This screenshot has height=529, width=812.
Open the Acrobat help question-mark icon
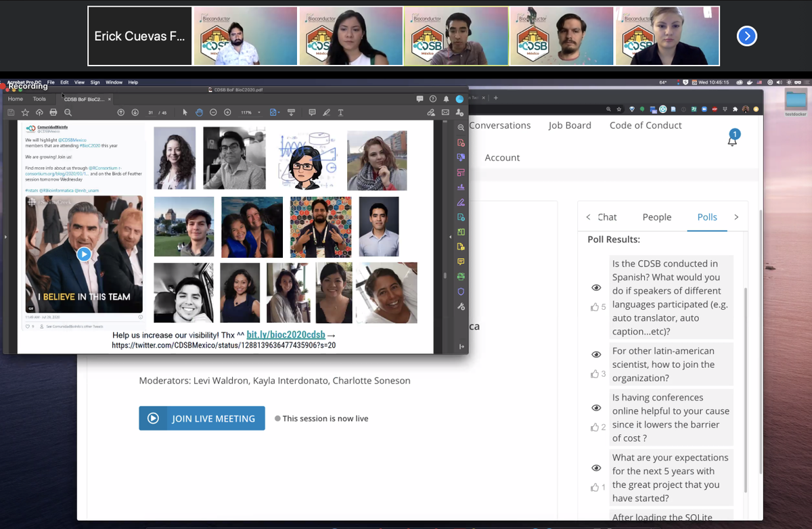point(433,99)
